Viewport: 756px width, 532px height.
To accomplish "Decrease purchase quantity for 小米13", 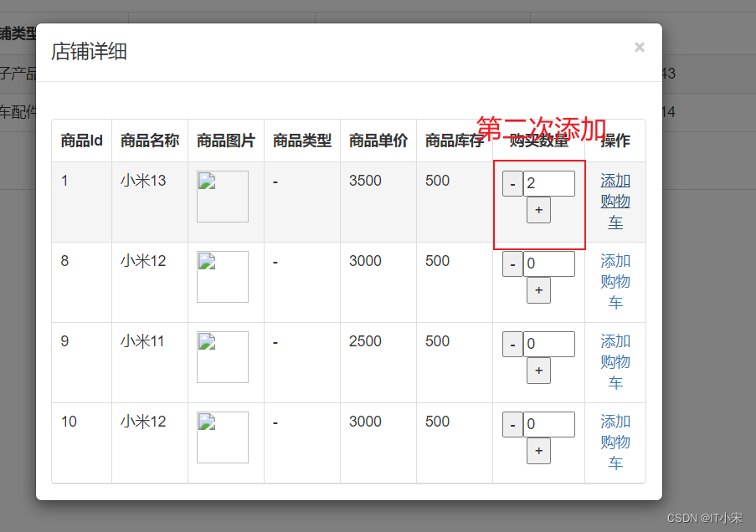I will [x=512, y=182].
